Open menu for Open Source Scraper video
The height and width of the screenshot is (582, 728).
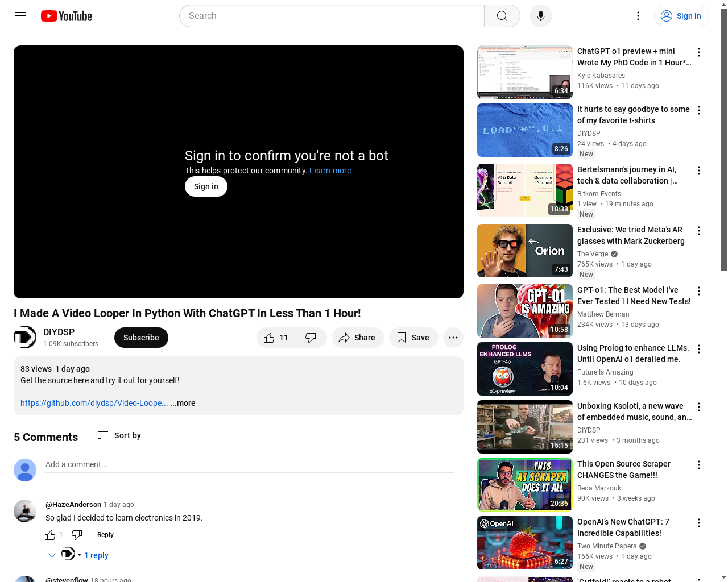point(699,465)
